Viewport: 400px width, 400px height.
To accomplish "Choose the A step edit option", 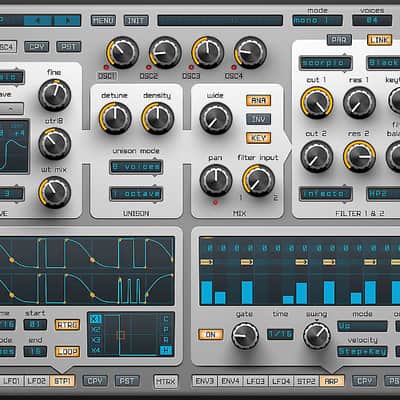I will click(x=166, y=340).
